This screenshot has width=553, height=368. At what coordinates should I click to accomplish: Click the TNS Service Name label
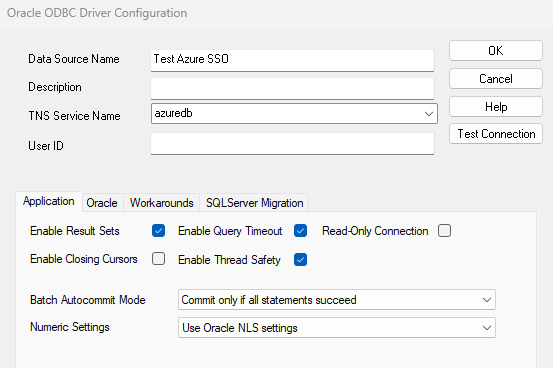(x=74, y=116)
